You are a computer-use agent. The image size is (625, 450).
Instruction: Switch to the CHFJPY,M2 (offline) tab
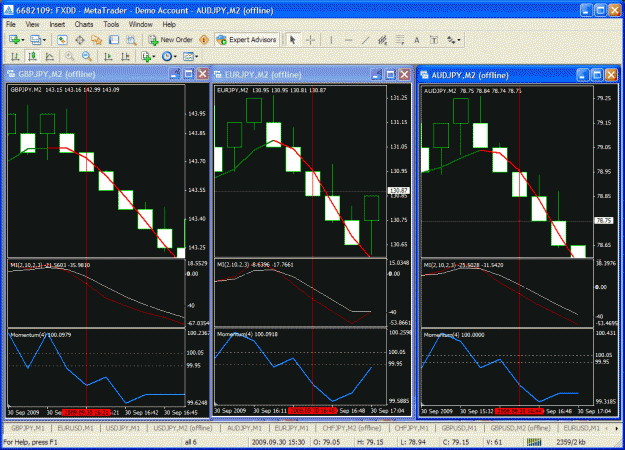pos(352,428)
